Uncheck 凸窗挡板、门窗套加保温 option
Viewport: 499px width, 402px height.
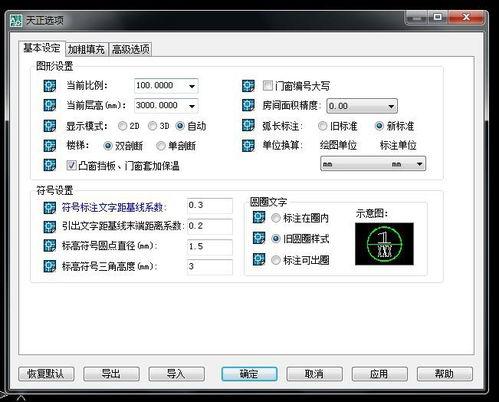[71, 165]
